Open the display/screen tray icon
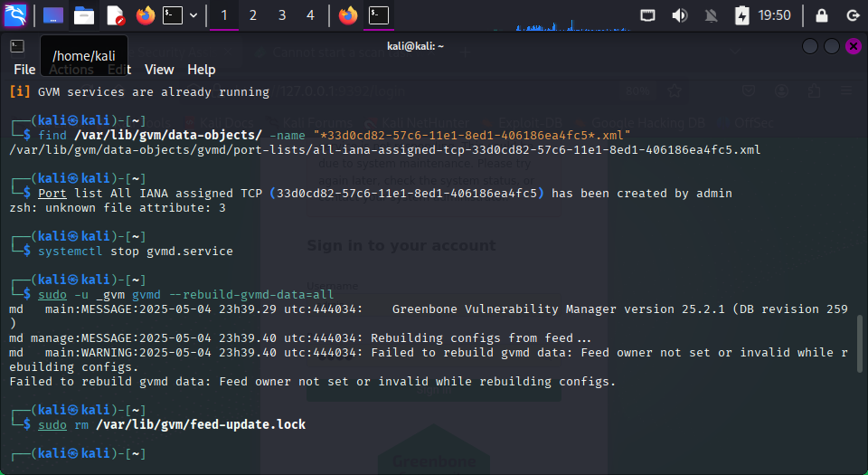This screenshot has width=868, height=475. click(x=647, y=15)
